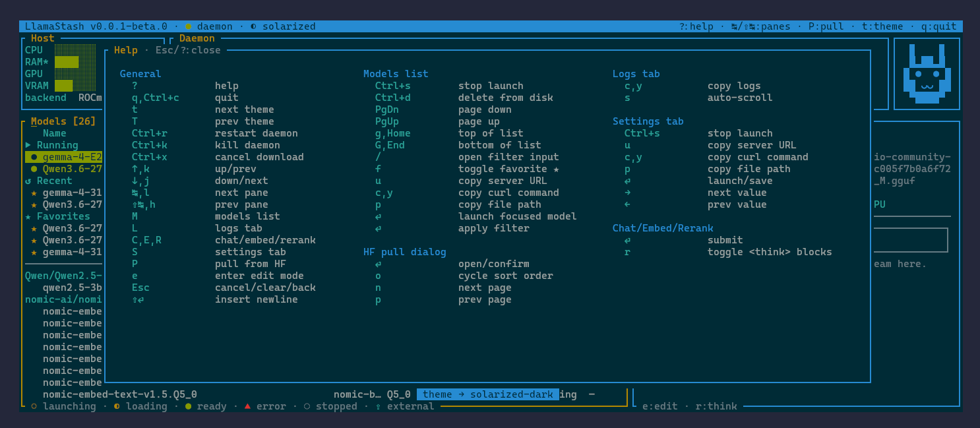The image size is (980, 428).
Task: Close help via Esc/?:close label
Action: point(188,50)
